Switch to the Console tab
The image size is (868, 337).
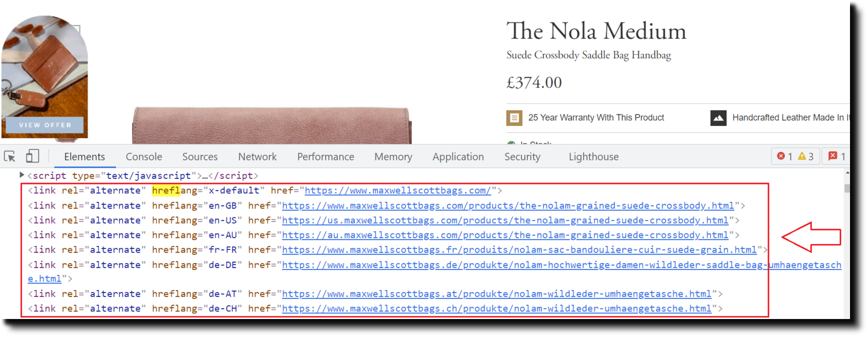pyautogui.click(x=143, y=156)
